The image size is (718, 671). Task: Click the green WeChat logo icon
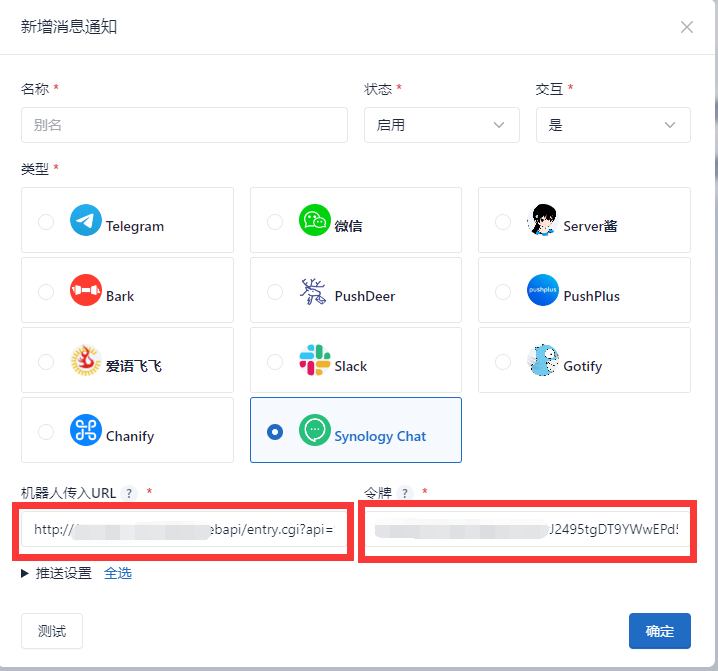click(x=315, y=220)
